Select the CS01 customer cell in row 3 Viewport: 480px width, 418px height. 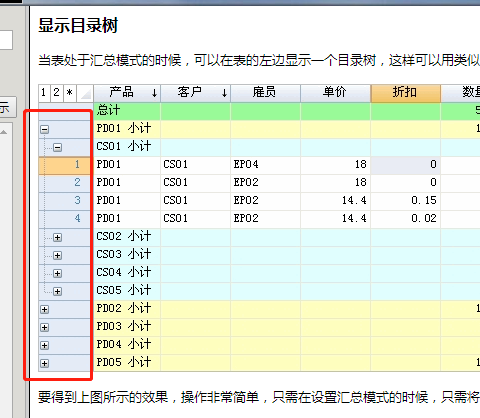click(x=196, y=201)
